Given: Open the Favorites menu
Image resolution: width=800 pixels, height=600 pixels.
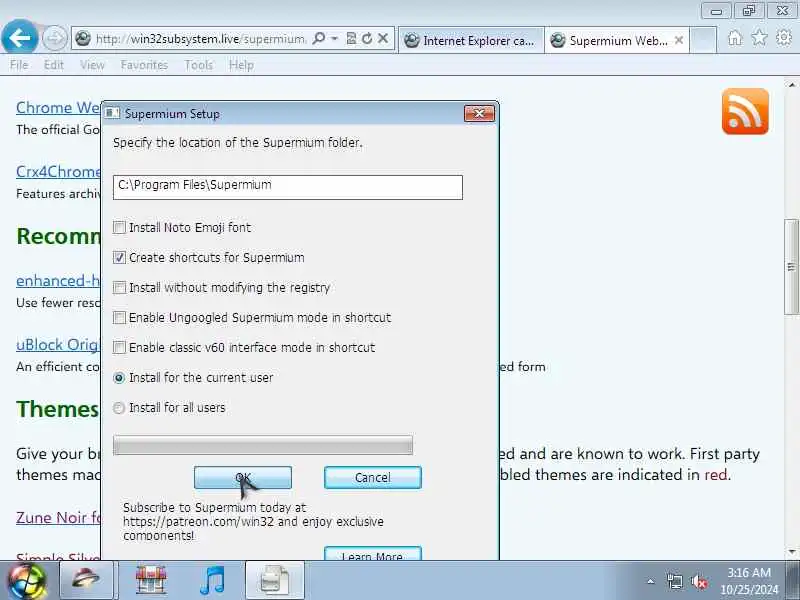Looking at the screenshot, I should pos(144,65).
